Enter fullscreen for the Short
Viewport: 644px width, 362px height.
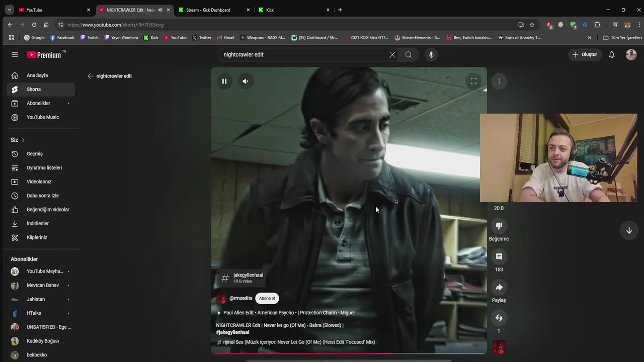pyautogui.click(x=473, y=81)
